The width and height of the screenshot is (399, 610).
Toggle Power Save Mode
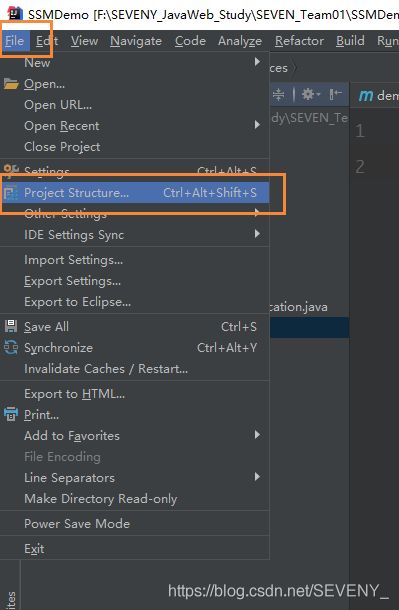(x=135, y=523)
